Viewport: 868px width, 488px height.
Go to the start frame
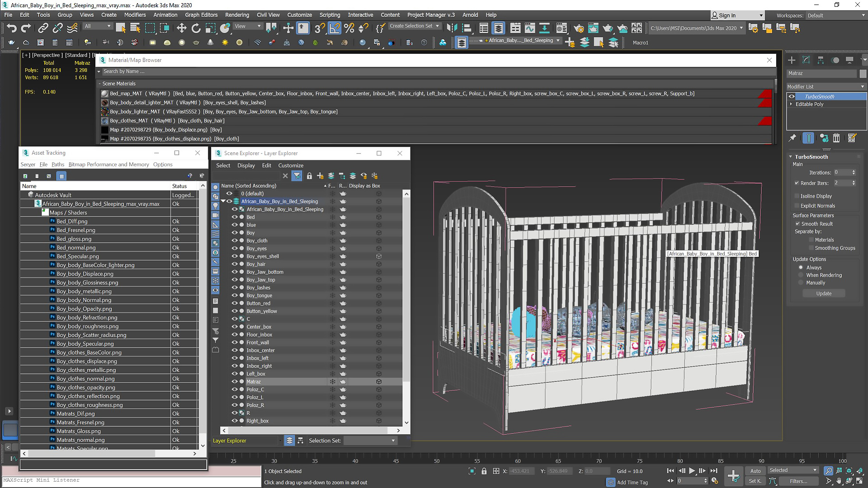pyautogui.click(x=670, y=471)
